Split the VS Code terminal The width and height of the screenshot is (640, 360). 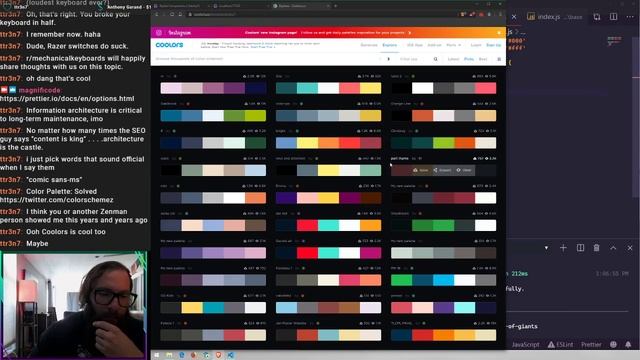[x=580, y=248]
